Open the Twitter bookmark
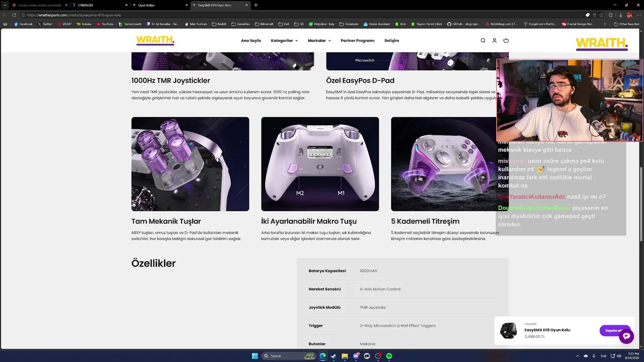 [x=45, y=24]
